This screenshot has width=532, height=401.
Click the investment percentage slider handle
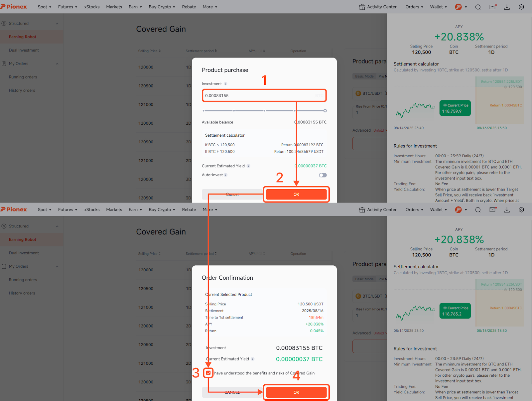325,111
